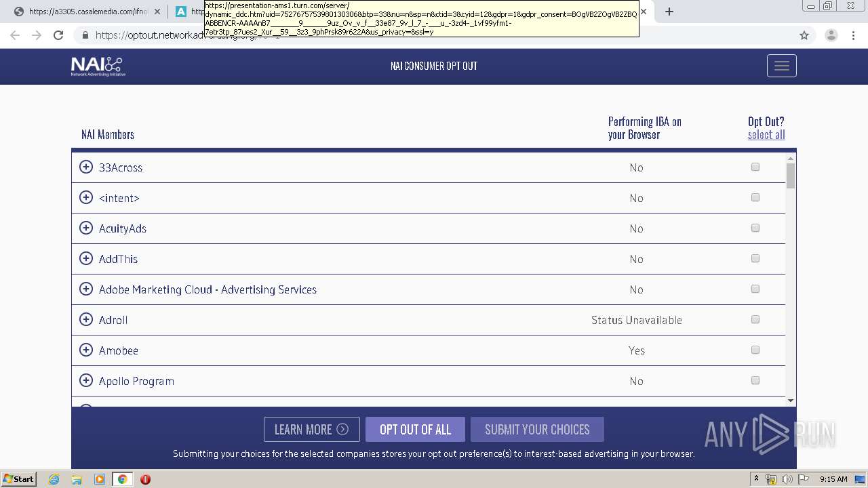Enable opt out for Adobe Marketing Cloud
This screenshot has width=868, height=488.
(755, 289)
